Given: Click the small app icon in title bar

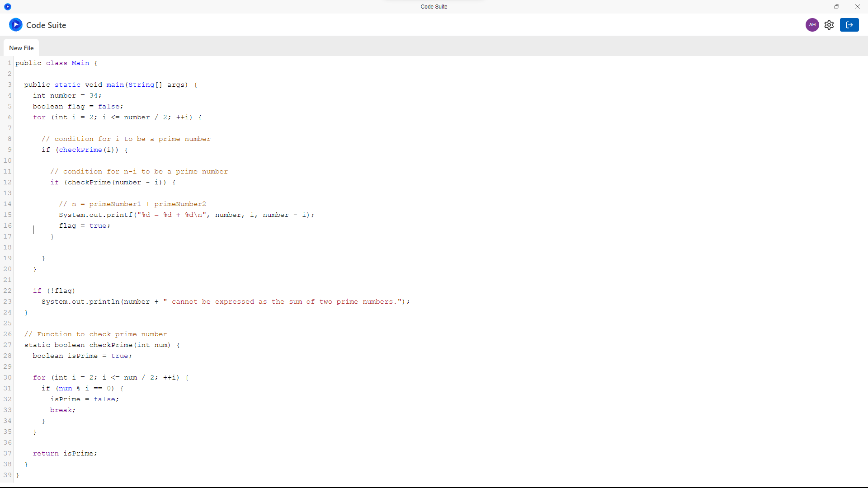Looking at the screenshot, I should click(x=8, y=7).
